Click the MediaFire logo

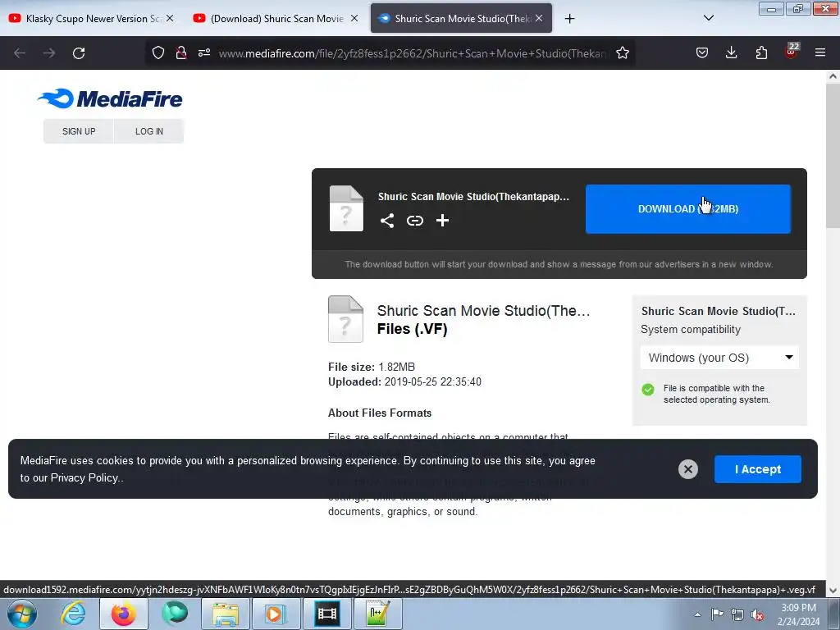pyautogui.click(x=110, y=98)
